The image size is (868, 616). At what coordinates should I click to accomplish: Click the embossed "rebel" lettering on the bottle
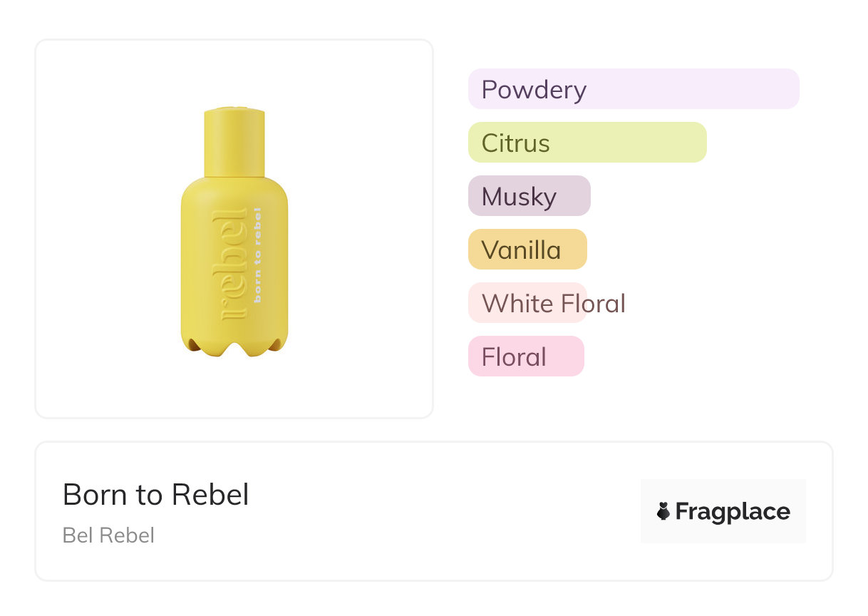click(x=234, y=264)
